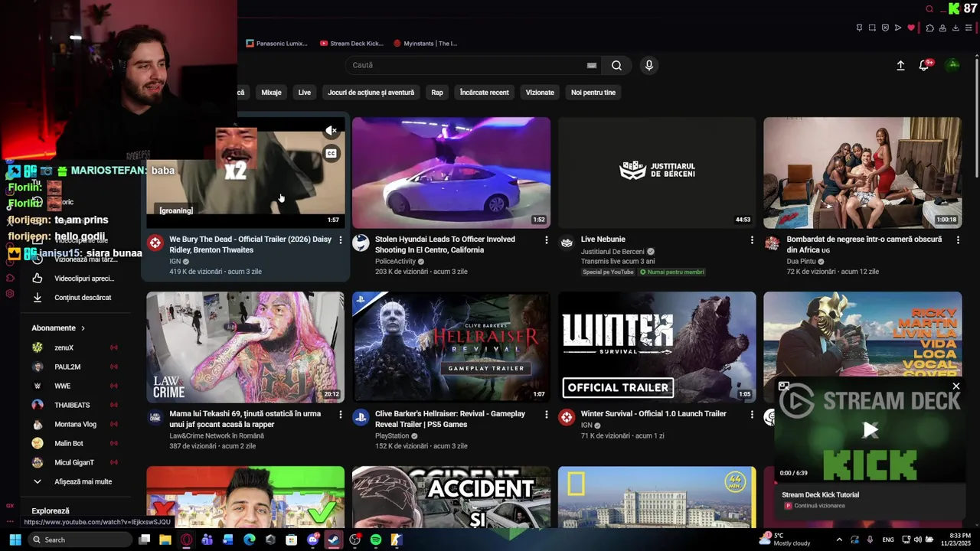Screen dimensions: 980x551
Task: Switch to Panasonic Lumix browser tab
Action: [277, 44]
